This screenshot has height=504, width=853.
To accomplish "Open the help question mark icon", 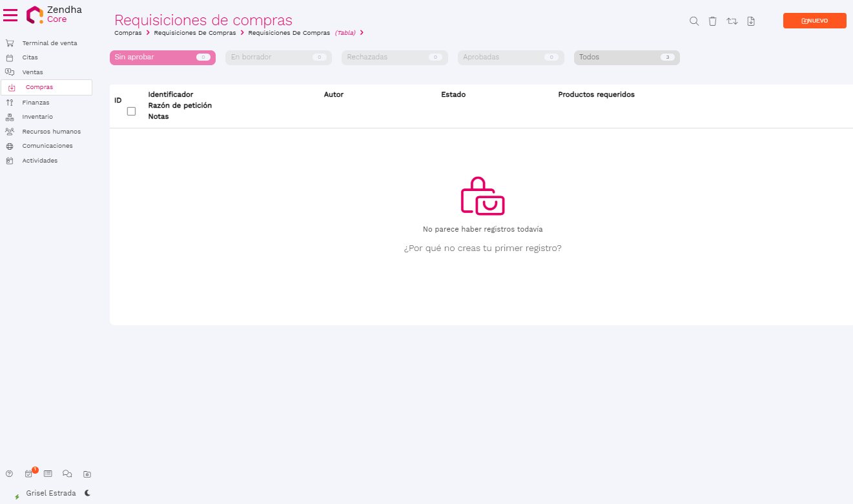I will (x=9, y=474).
